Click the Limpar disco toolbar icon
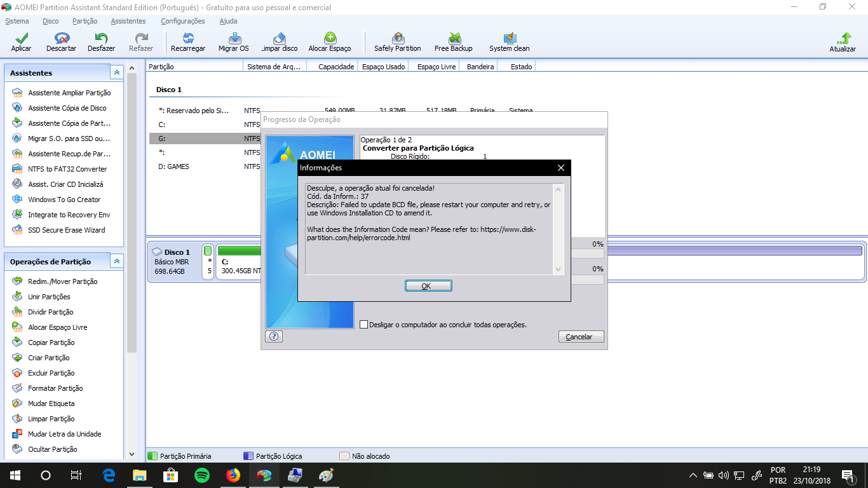 pos(280,43)
